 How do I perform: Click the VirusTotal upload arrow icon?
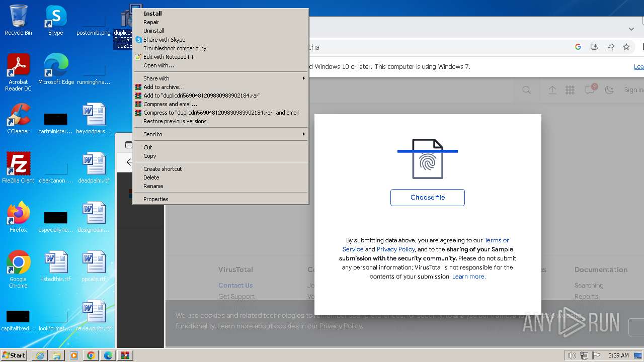pos(552,90)
